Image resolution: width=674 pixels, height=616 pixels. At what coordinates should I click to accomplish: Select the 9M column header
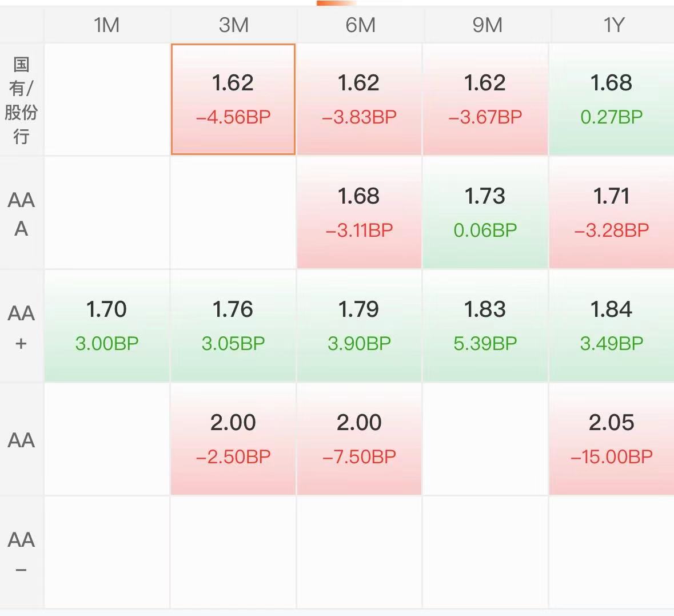pyautogui.click(x=486, y=25)
